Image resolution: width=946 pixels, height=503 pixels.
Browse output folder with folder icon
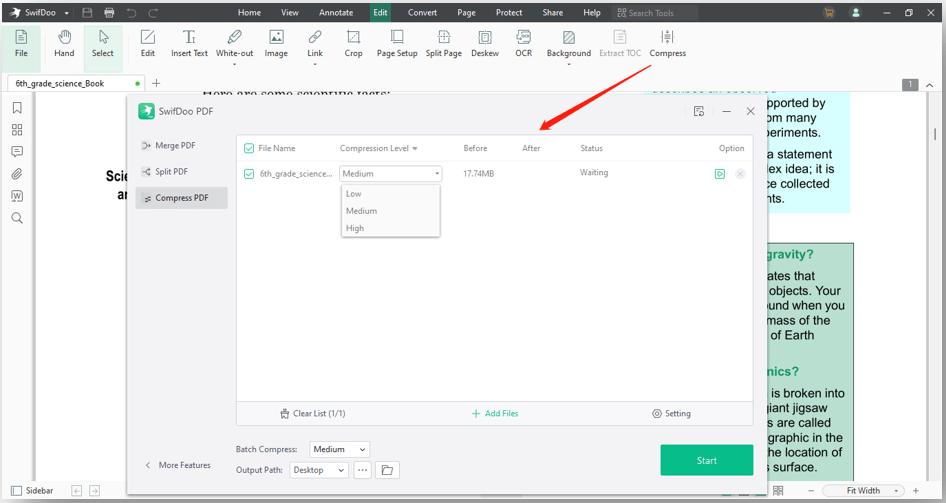click(x=387, y=470)
